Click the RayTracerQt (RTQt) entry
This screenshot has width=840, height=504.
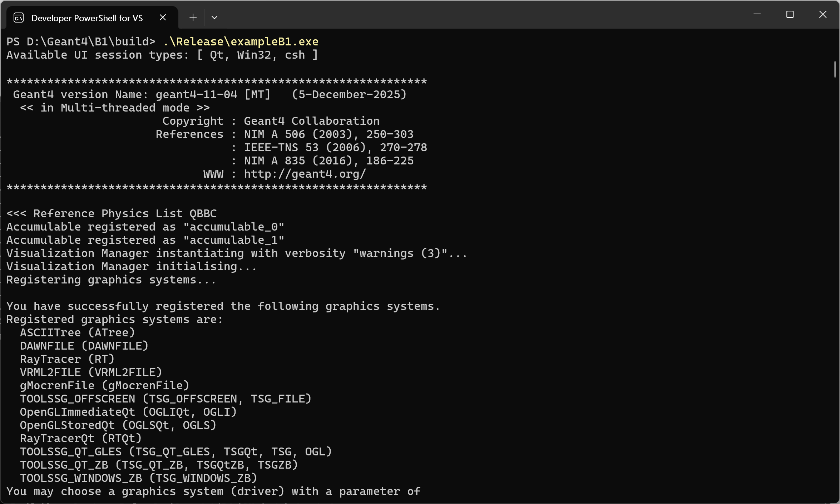click(x=81, y=439)
